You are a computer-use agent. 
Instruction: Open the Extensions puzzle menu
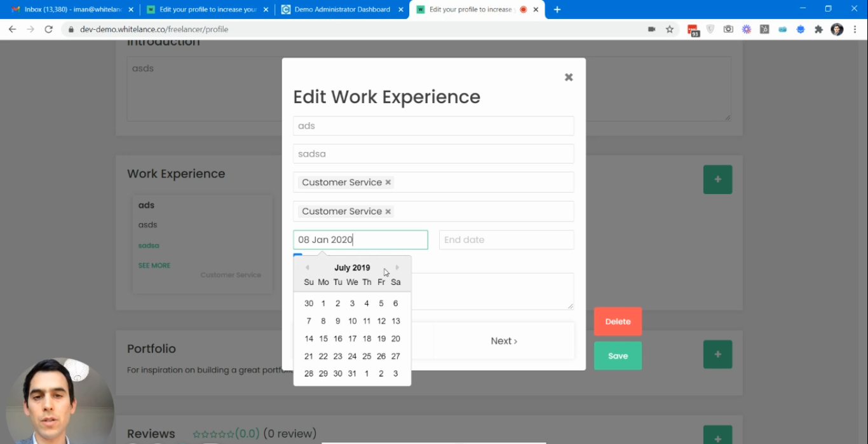click(x=818, y=29)
